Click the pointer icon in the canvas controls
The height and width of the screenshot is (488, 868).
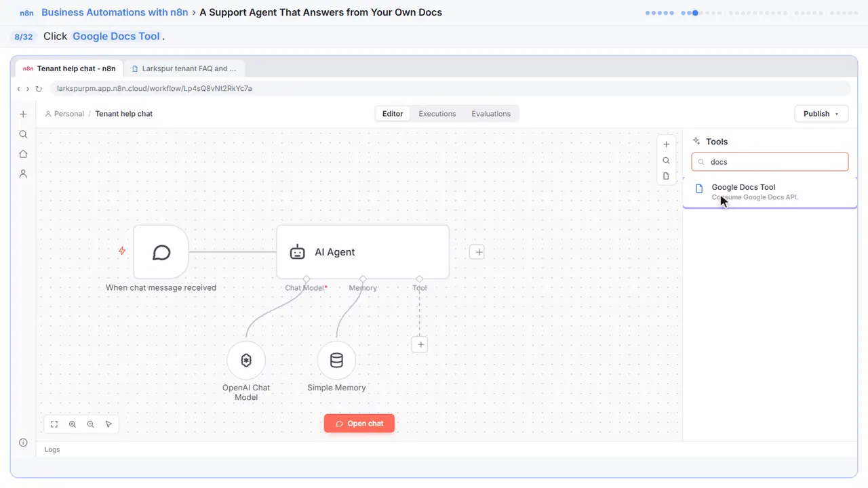click(x=108, y=424)
